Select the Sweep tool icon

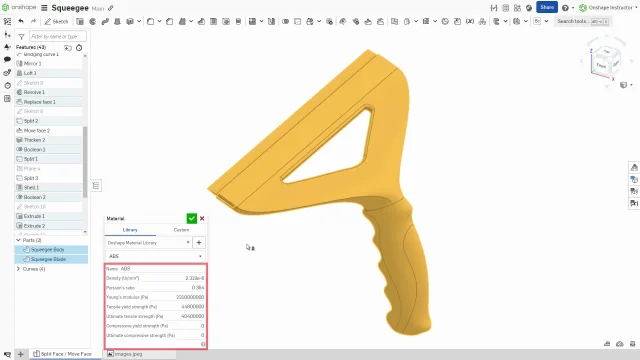(105, 21)
